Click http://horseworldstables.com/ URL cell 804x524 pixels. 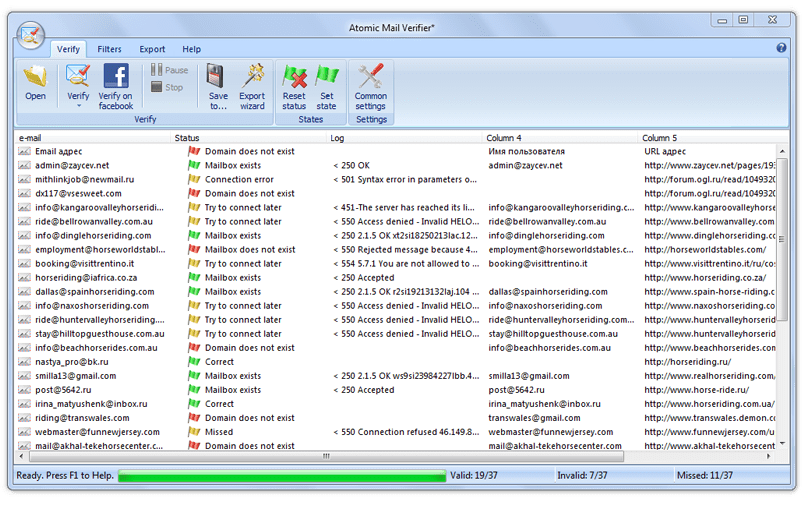point(705,250)
